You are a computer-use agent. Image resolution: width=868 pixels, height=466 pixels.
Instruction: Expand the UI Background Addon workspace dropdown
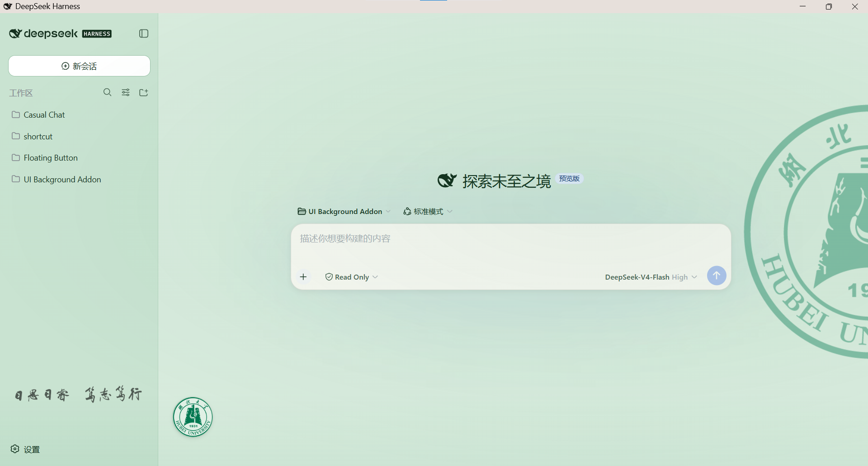coord(344,211)
